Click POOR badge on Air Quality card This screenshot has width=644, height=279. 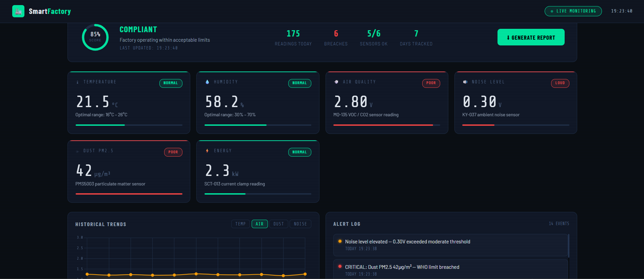431,83
